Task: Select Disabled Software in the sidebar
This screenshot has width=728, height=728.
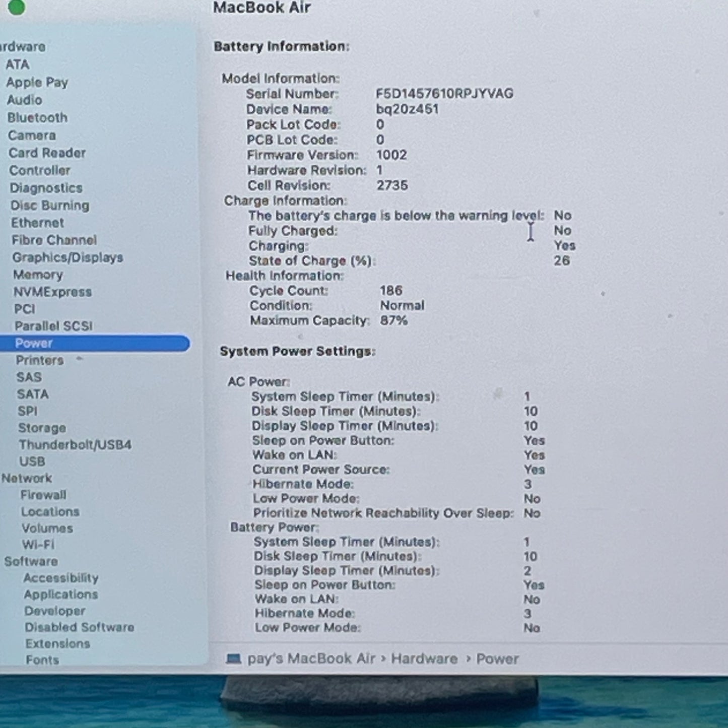Action: click(x=80, y=627)
